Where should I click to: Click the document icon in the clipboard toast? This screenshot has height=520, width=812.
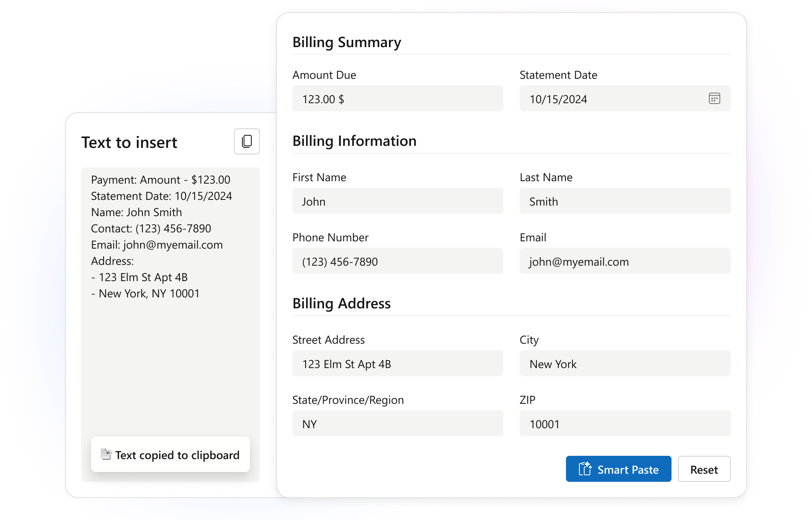coord(105,455)
